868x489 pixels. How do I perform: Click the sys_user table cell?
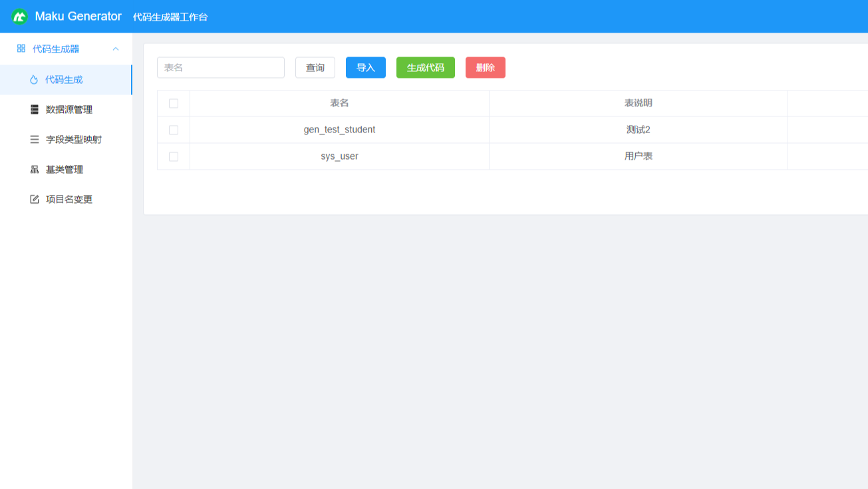click(339, 157)
